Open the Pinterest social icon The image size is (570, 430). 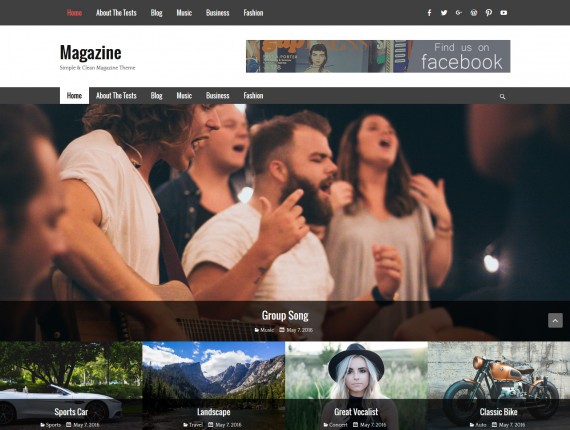point(489,13)
